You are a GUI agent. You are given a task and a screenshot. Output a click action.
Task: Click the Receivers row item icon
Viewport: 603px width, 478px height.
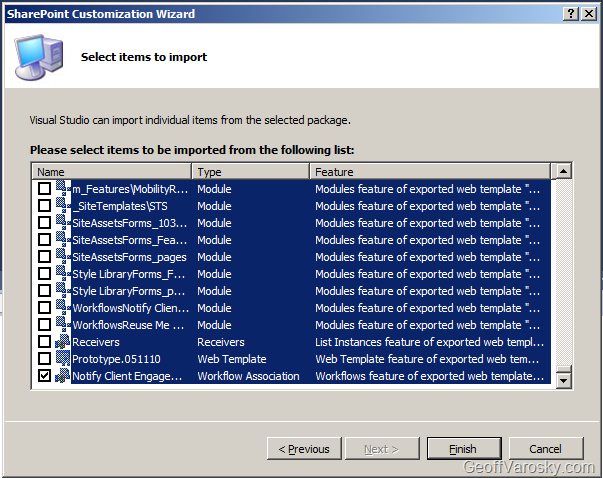point(63,342)
